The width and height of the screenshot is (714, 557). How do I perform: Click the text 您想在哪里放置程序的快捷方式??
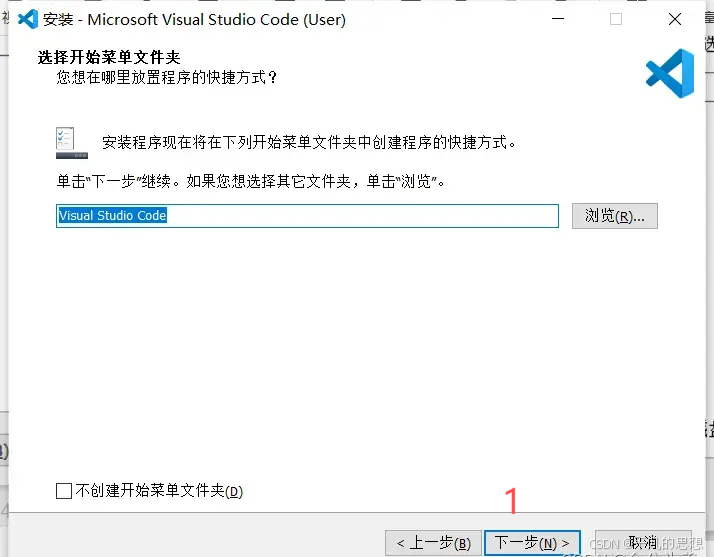coord(167,77)
